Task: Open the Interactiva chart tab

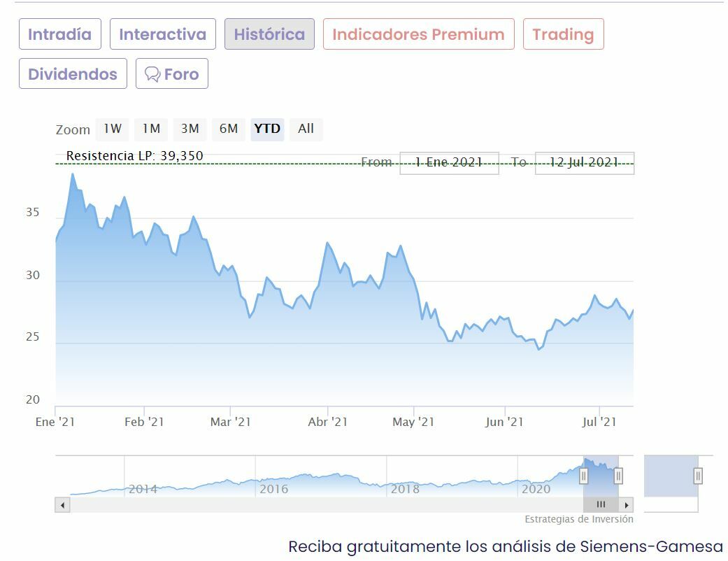Action: tap(162, 34)
